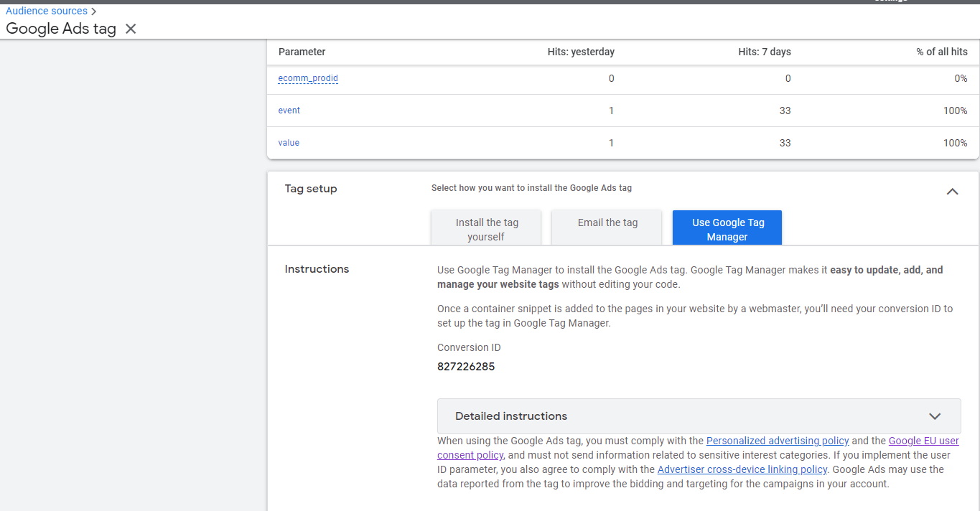
Task: Select the Install the tag yourself tab
Action: [486, 229]
